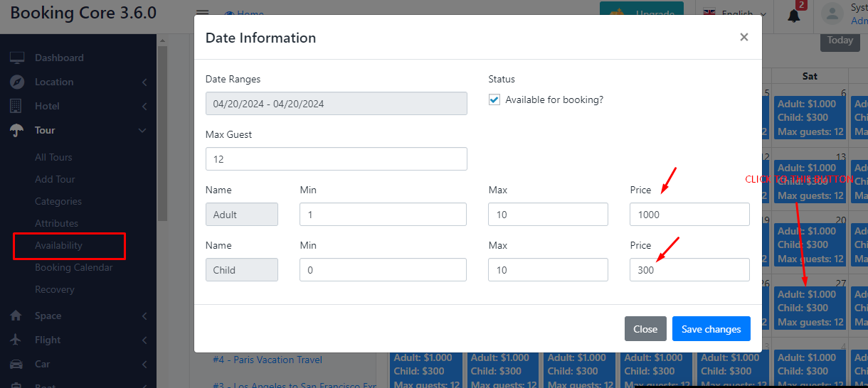Click the Car icon in sidebar
Screen dimensions: 868x388
(x=16, y=364)
